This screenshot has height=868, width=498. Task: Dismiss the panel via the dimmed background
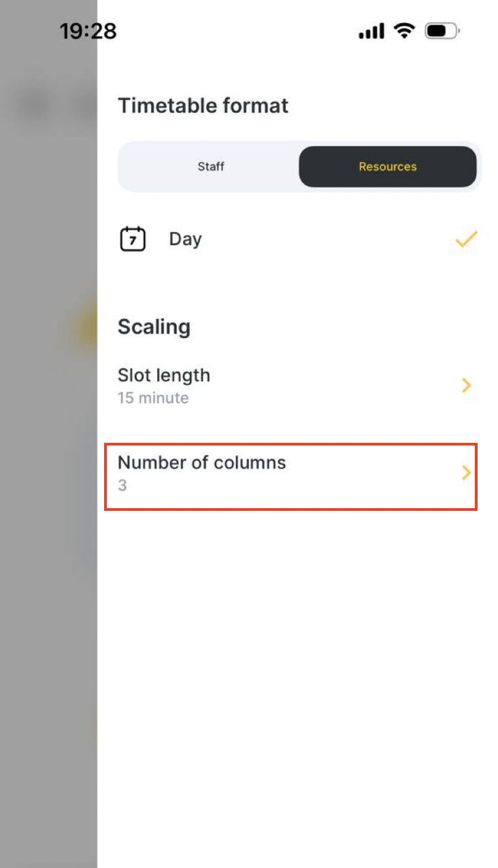[x=48, y=476]
